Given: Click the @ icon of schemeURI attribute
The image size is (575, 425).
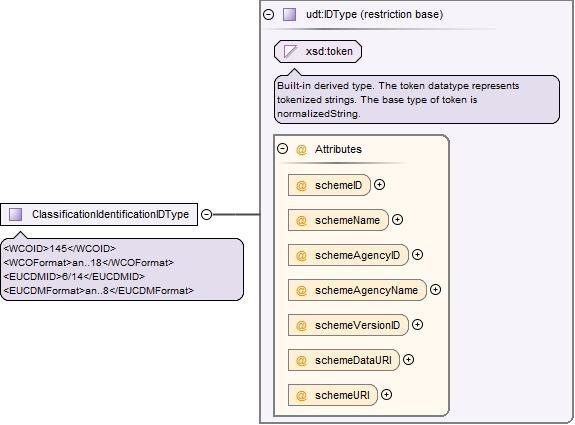Looking at the screenshot, I should (x=301, y=396).
